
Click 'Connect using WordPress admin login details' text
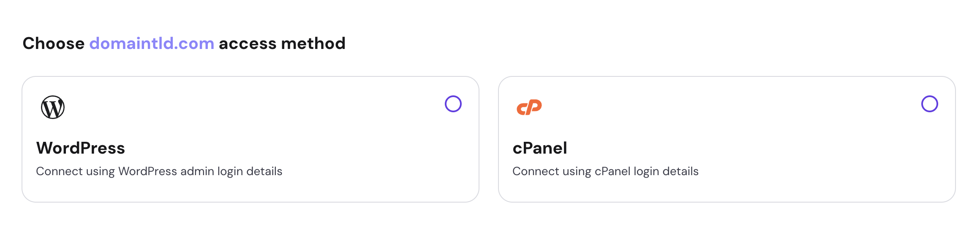(x=159, y=171)
